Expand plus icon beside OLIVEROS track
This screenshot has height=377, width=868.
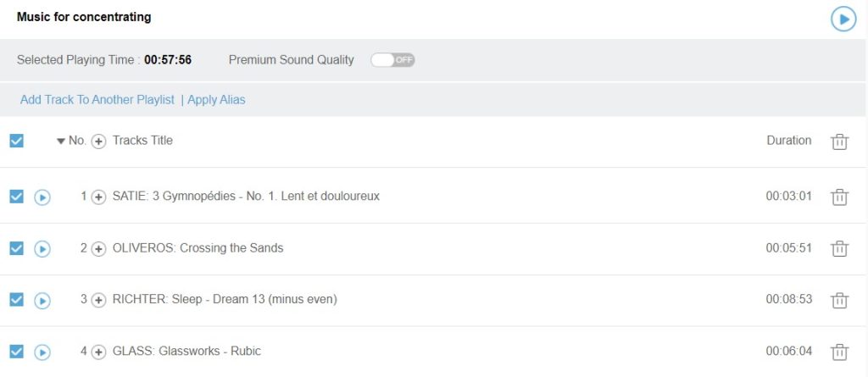[98, 248]
